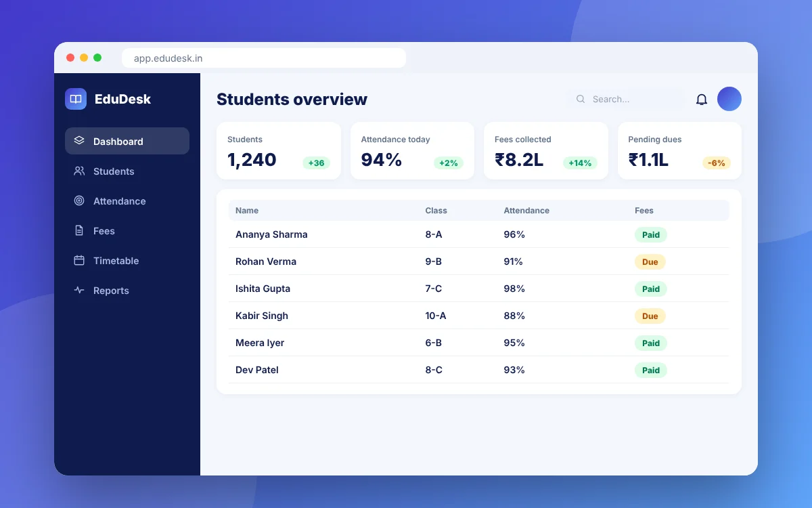Click the 98% attendance value
Image resolution: width=812 pixels, height=508 pixels.
(x=514, y=289)
